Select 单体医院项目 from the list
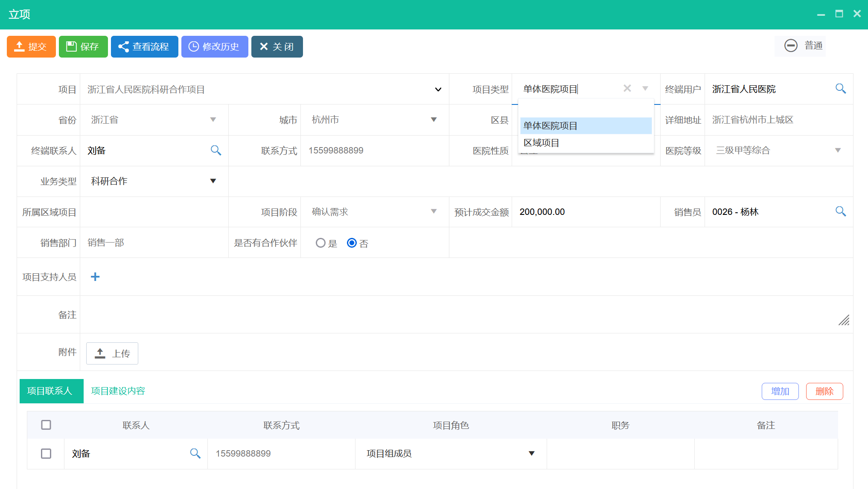 pos(586,126)
